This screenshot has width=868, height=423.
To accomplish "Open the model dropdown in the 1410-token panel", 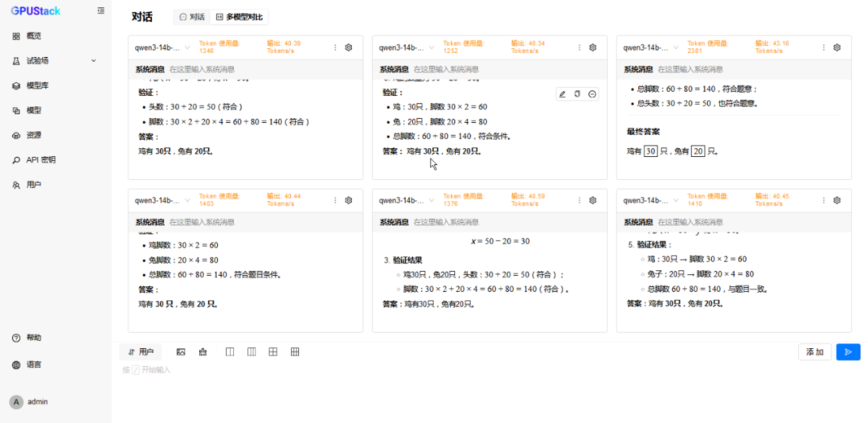I will (650, 200).
